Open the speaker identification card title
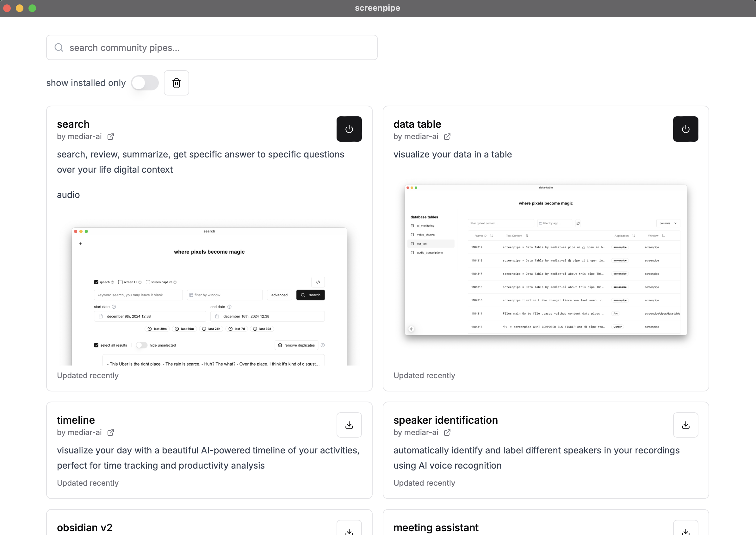Screen dimensions: 756x535 [445, 420]
